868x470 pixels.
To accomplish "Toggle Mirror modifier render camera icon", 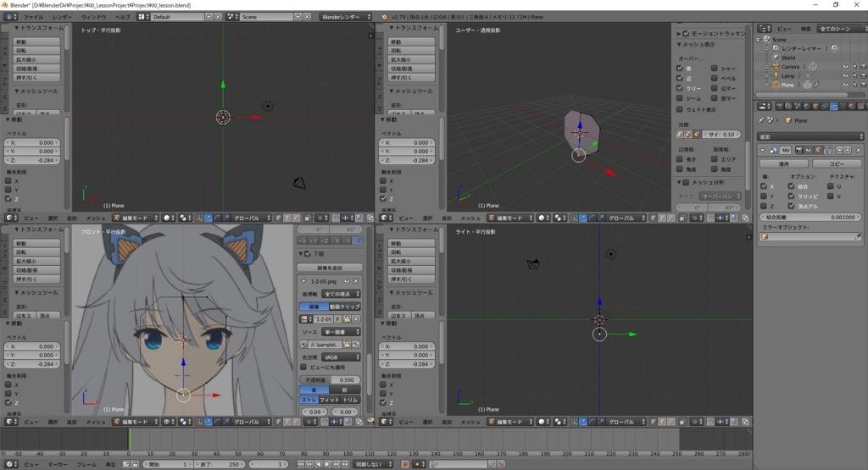I will point(799,150).
